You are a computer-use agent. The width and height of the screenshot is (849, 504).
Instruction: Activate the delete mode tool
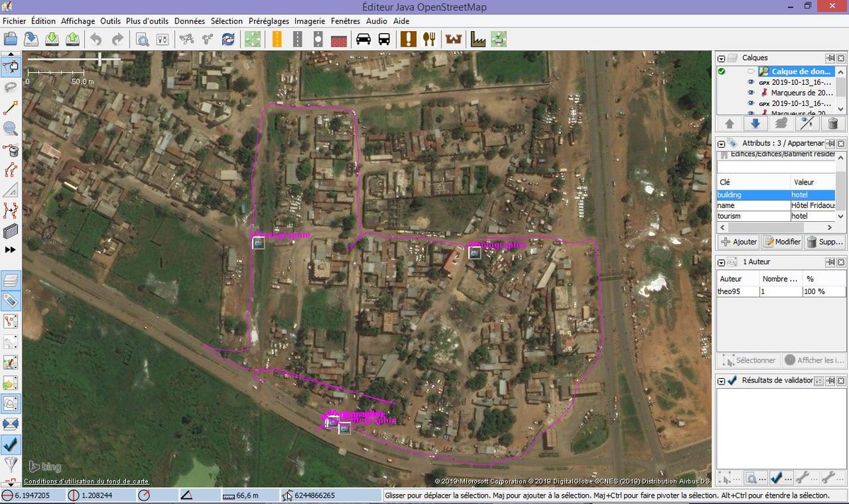pyautogui.click(x=11, y=150)
